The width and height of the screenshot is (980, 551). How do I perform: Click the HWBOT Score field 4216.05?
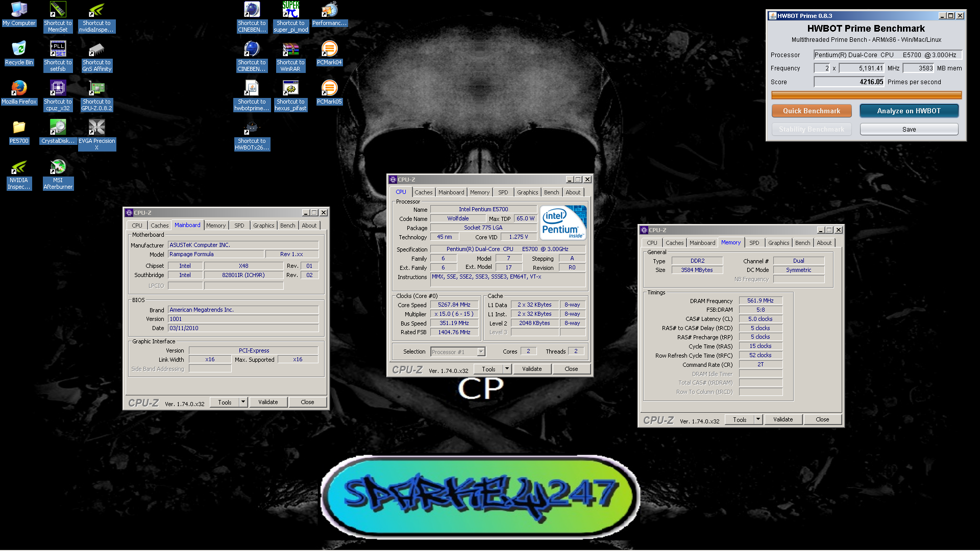849,82
